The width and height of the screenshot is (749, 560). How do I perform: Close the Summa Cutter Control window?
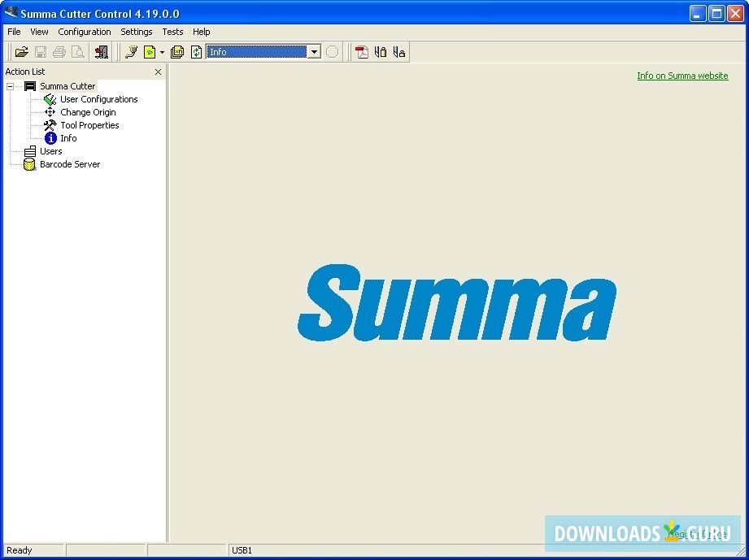[736, 13]
